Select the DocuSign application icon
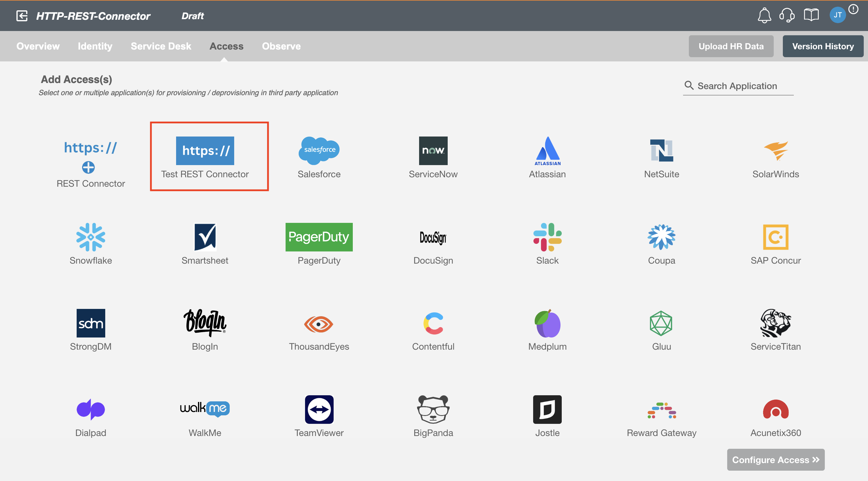868x481 pixels. 433,237
